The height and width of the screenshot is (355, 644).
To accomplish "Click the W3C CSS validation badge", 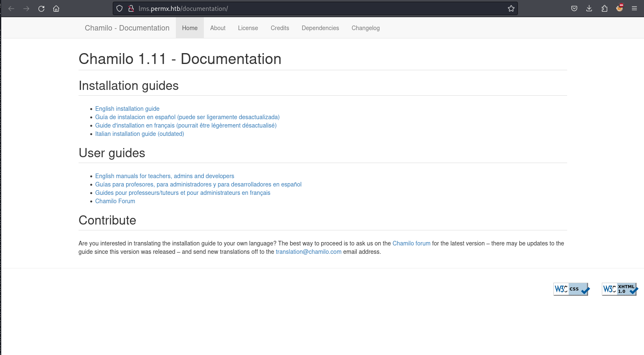I will [572, 289].
